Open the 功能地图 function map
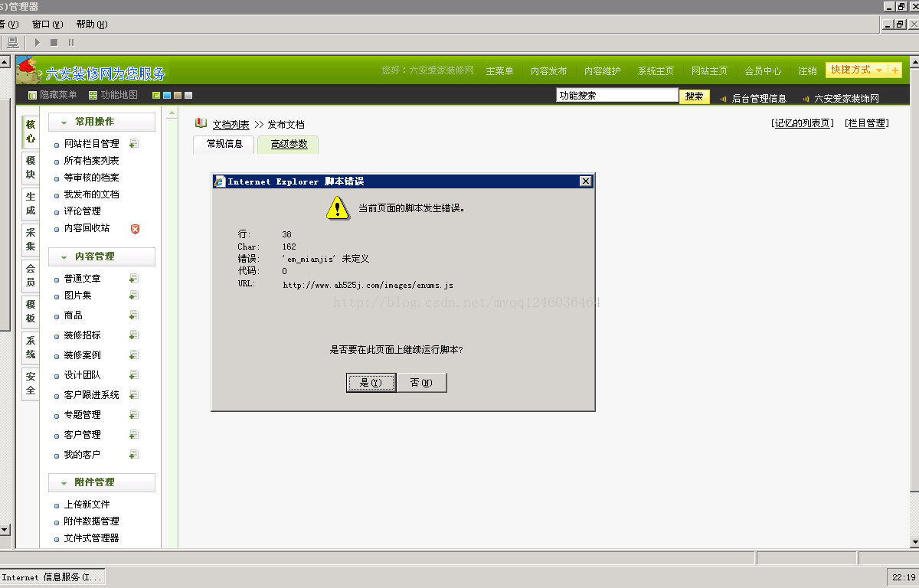Viewport: 919px width, 588px height. click(x=113, y=95)
